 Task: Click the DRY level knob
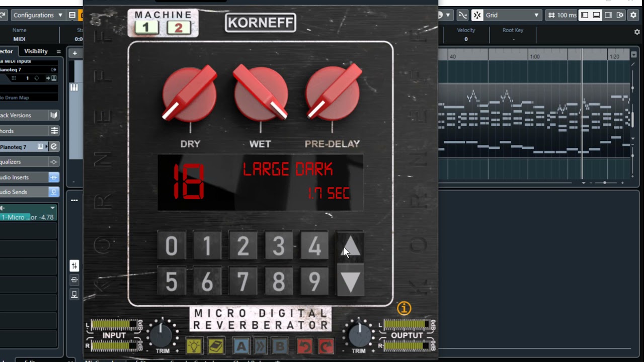tap(190, 95)
